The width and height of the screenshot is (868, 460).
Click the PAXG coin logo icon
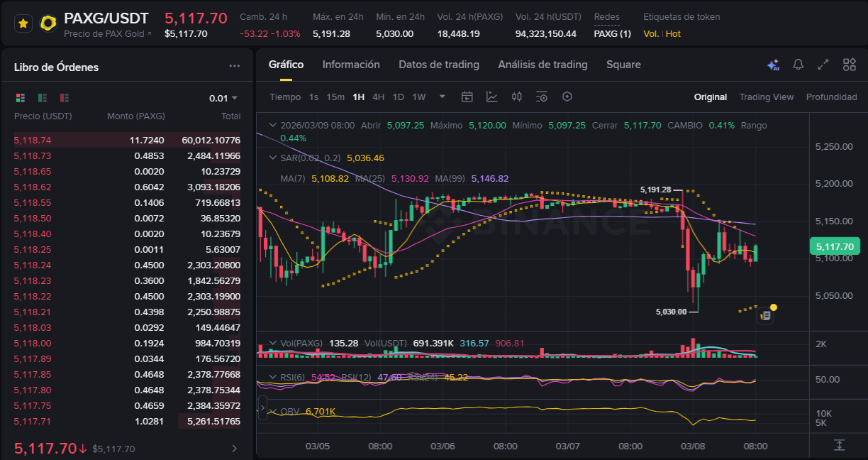tap(48, 24)
